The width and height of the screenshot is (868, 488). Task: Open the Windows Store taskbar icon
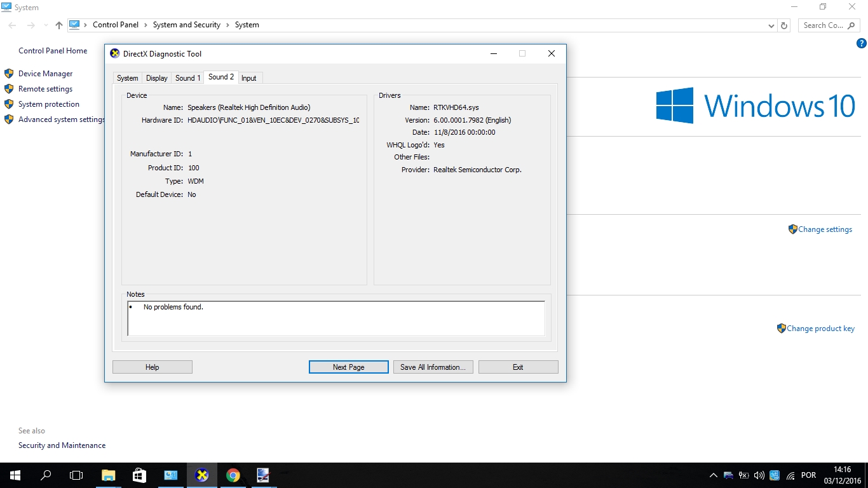pos(140,475)
